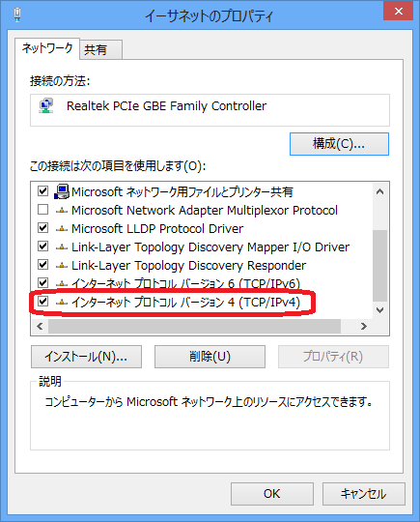Image resolution: width=420 pixels, height=522 pixels.
Task: Click the Realtek network adapter icon
Action: click(46, 105)
